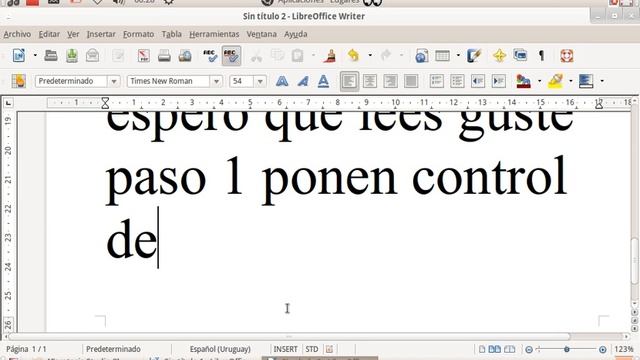Image resolution: width=640 pixels, height=360 pixels.
Task: Click the Print preview icon
Action: [185, 56]
